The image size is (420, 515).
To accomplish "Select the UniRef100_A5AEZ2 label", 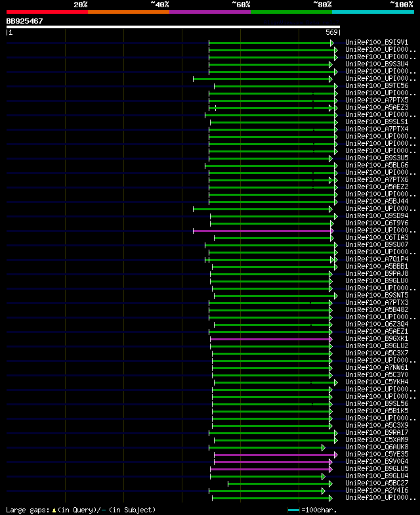I will click(377, 187).
